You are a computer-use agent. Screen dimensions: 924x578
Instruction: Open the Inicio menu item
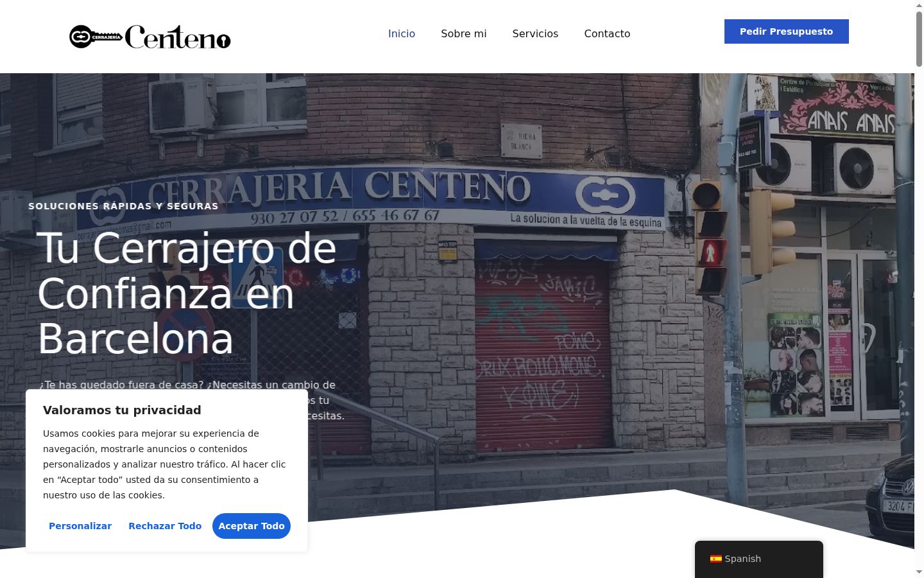(x=402, y=33)
